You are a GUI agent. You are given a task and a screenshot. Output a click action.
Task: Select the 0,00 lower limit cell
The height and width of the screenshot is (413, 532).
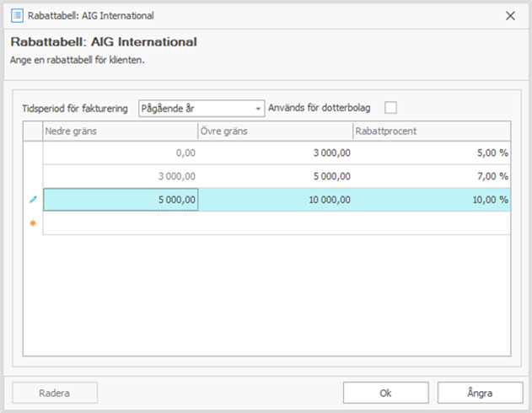coord(121,153)
